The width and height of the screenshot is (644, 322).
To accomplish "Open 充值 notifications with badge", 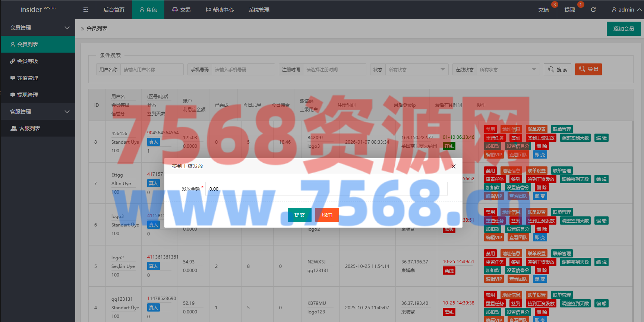I will pos(543,10).
